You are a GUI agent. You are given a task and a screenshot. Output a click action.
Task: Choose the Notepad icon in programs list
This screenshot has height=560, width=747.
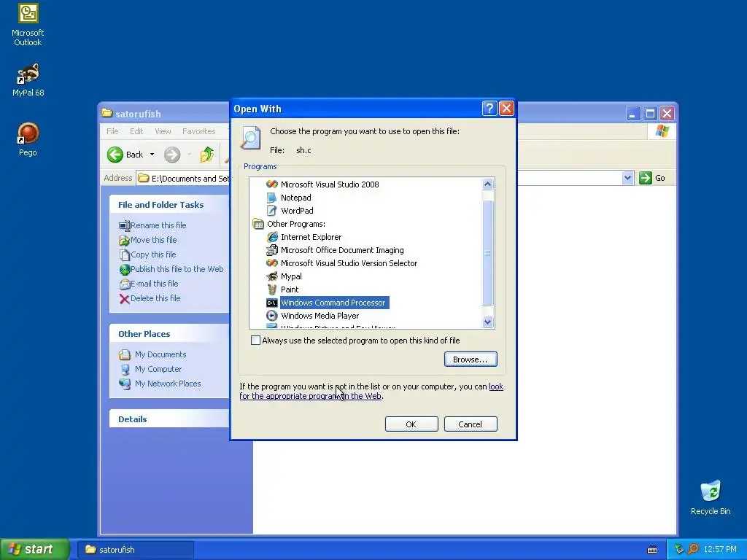point(271,198)
